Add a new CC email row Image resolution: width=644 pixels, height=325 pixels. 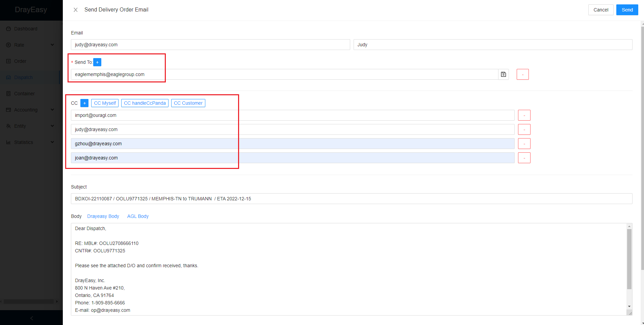click(84, 103)
